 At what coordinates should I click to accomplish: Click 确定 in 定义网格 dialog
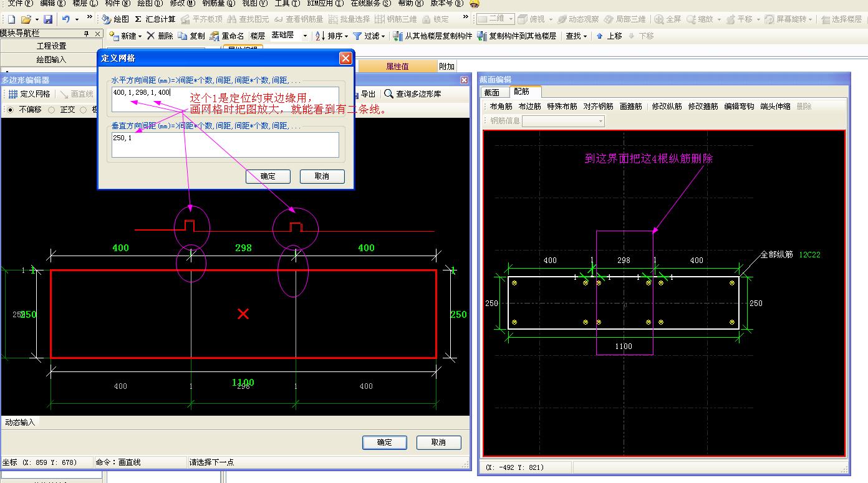tap(268, 176)
